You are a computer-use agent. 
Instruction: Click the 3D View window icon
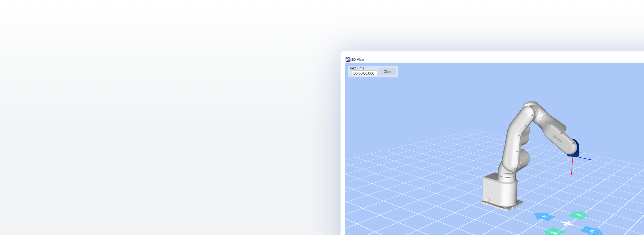click(348, 59)
